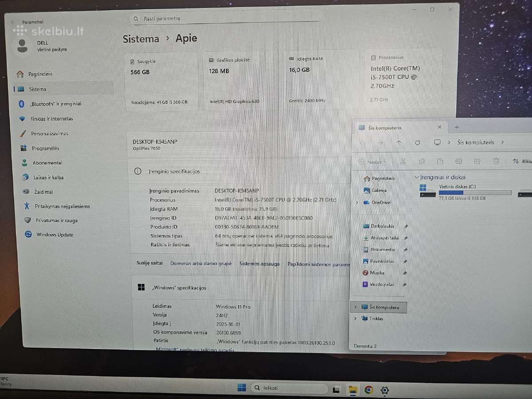This screenshot has height=399, width=532.
Task: Open Domenas arba darbo grupė link
Action: [201, 263]
